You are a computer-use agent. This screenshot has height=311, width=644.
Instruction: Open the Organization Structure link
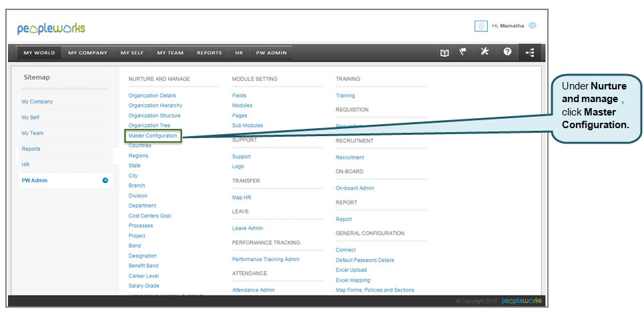(154, 115)
